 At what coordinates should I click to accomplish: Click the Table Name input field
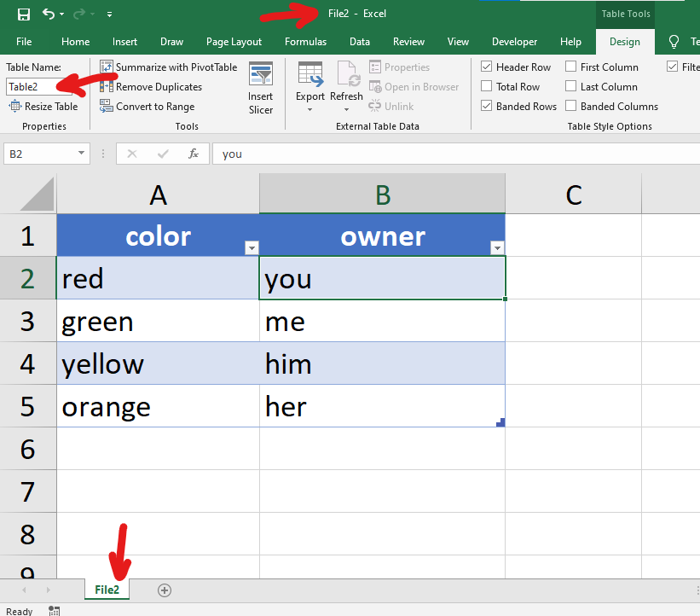pyautogui.click(x=39, y=87)
